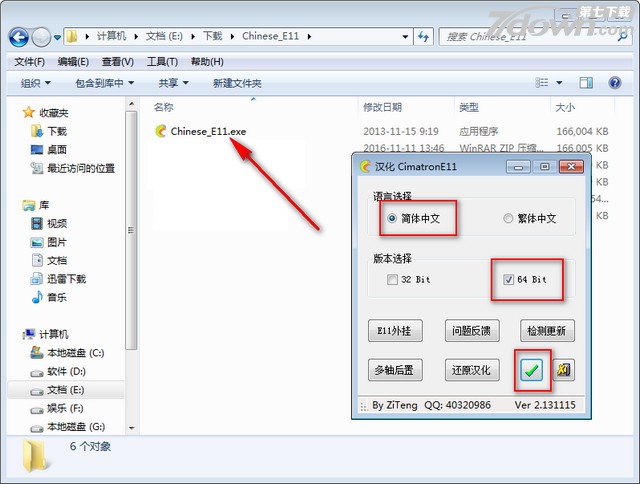This screenshot has height=484, width=640.
Task: Click the Explorer back arrow button
Action: coord(19,38)
